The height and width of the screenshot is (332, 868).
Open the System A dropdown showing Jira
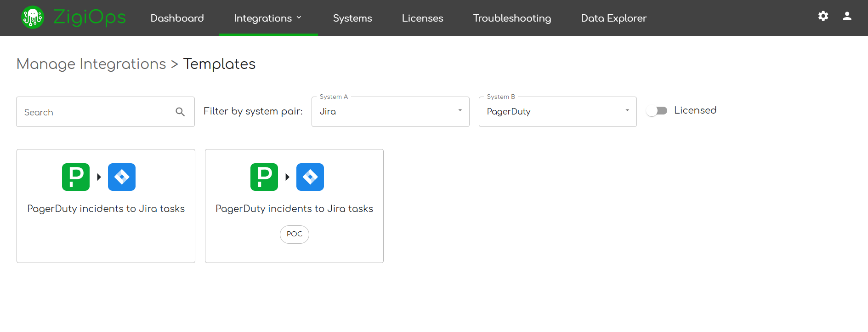(x=391, y=112)
